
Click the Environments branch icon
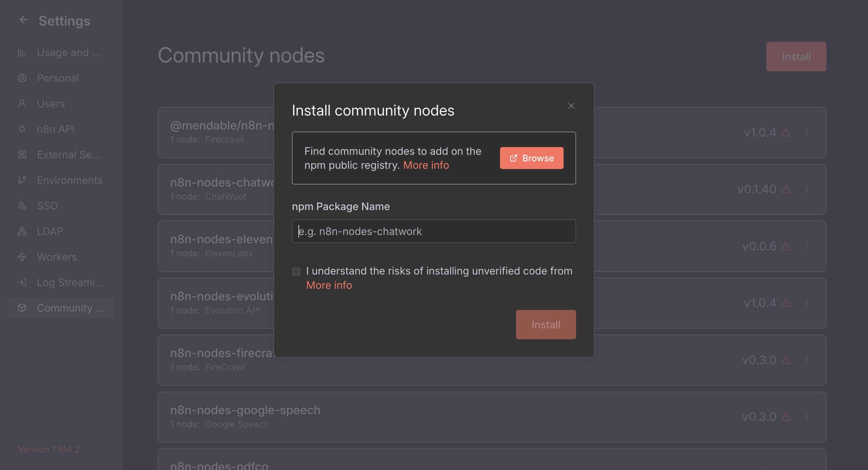coord(22,180)
